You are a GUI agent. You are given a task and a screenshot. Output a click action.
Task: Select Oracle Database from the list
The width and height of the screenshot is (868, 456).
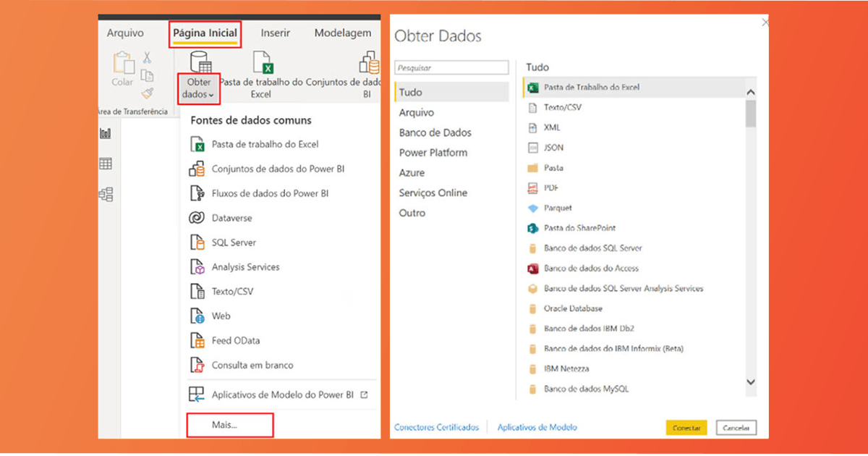[x=573, y=308]
